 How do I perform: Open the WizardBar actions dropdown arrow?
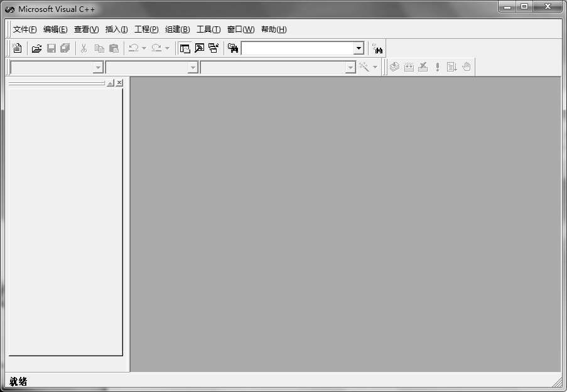click(x=375, y=67)
